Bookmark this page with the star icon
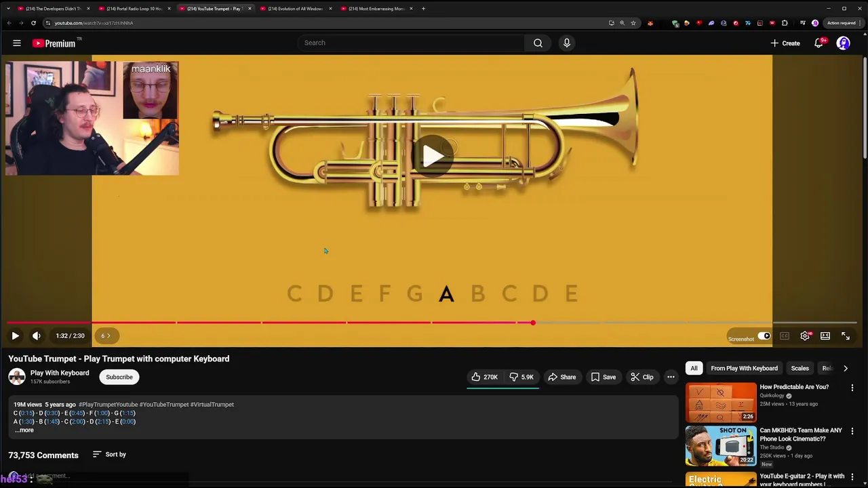The height and width of the screenshot is (488, 868). pos(633,23)
